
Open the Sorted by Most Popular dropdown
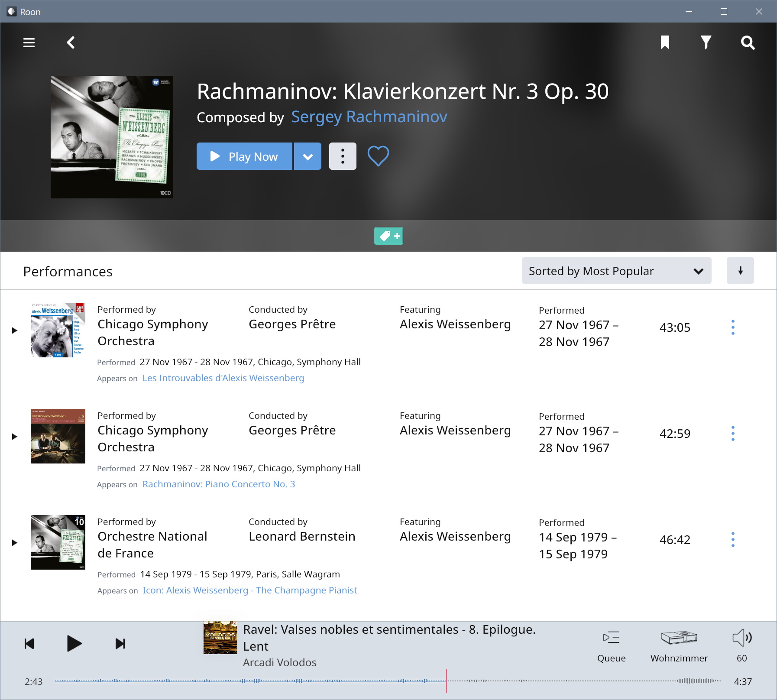tap(616, 271)
